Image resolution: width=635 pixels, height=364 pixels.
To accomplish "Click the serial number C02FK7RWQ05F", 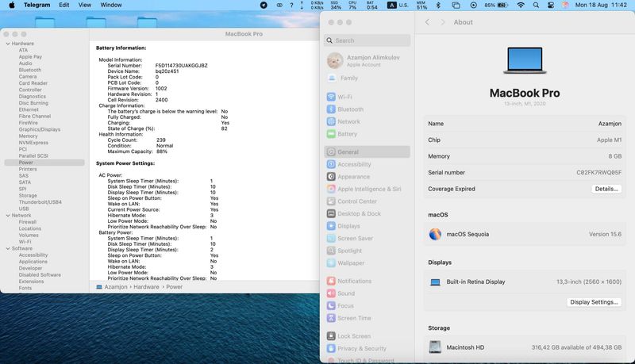I will (599, 173).
